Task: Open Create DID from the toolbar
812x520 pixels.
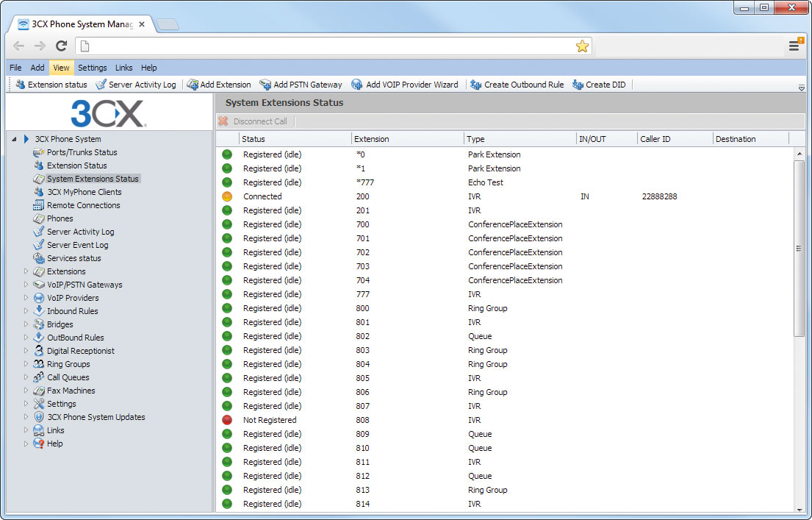Action: click(x=599, y=84)
